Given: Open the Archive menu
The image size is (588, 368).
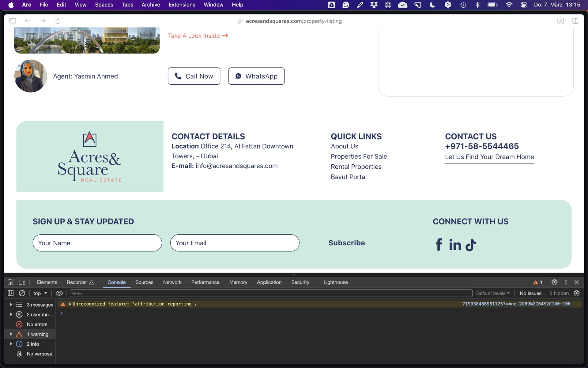Looking at the screenshot, I should tap(151, 5).
